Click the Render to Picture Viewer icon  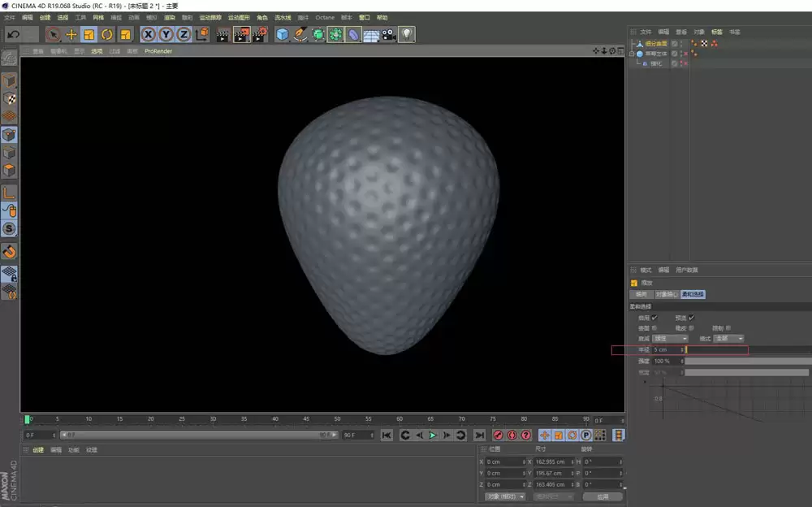(242, 34)
